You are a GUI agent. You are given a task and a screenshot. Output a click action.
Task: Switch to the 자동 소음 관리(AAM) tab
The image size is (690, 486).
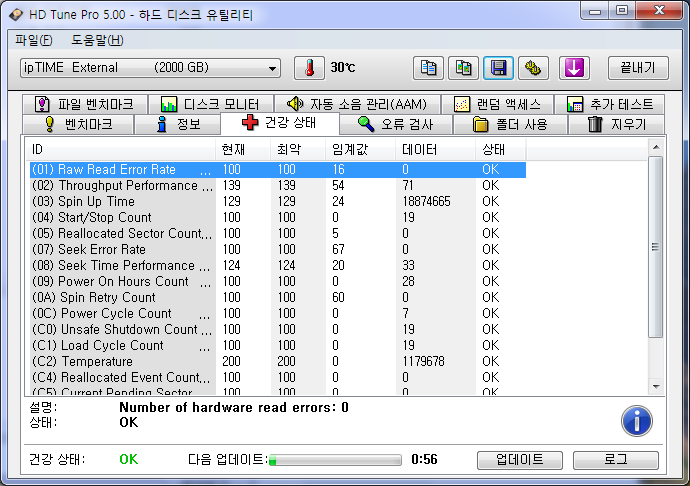click(357, 104)
